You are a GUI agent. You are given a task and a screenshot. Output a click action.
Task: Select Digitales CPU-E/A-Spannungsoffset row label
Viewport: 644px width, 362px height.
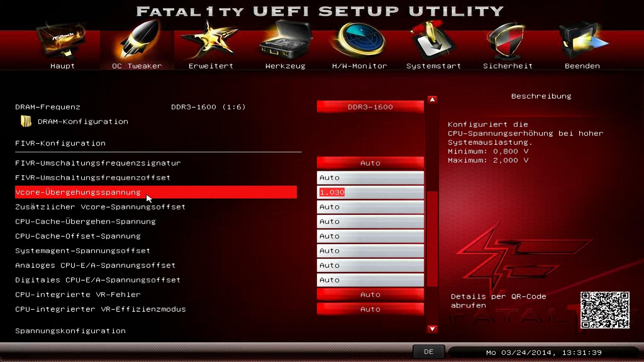(x=98, y=280)
